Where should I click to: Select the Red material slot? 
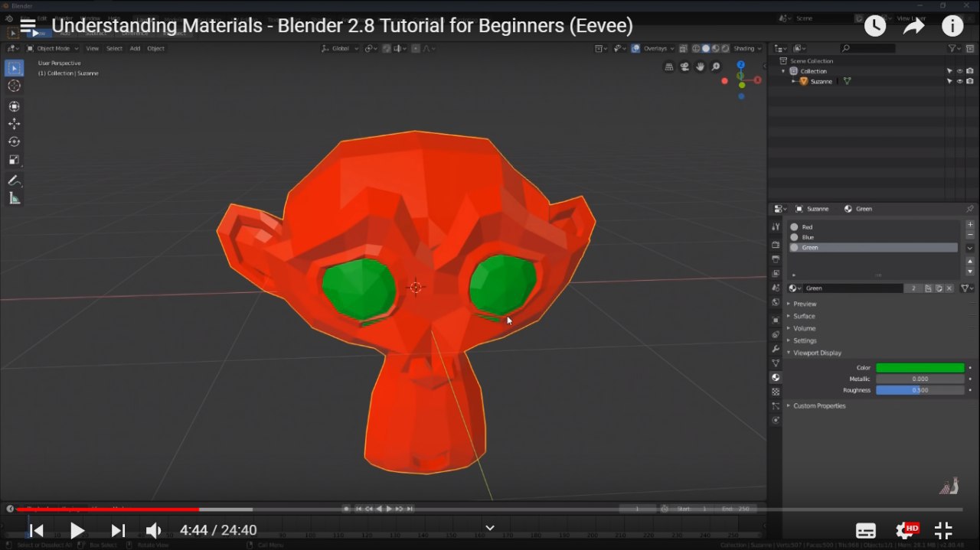pos(874,227)
